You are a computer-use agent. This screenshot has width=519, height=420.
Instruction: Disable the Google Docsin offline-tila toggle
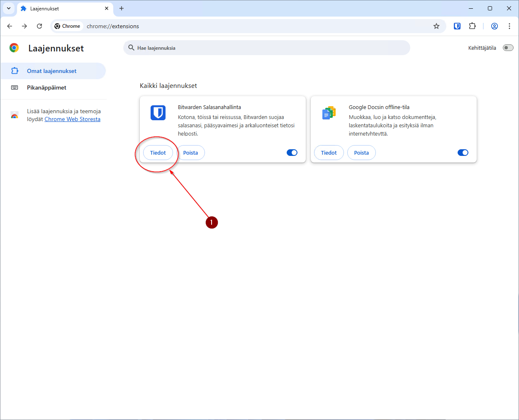[463, 153]
